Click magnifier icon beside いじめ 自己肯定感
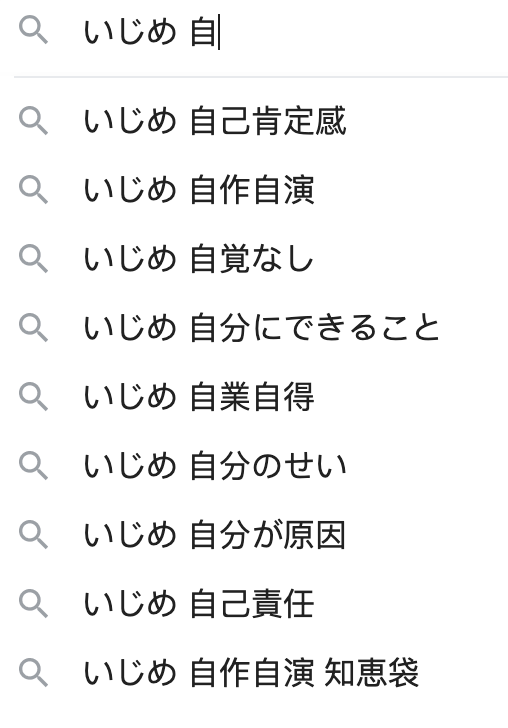Screen dimensions: 508x728 pyautogui.click(x=33, y=121)
